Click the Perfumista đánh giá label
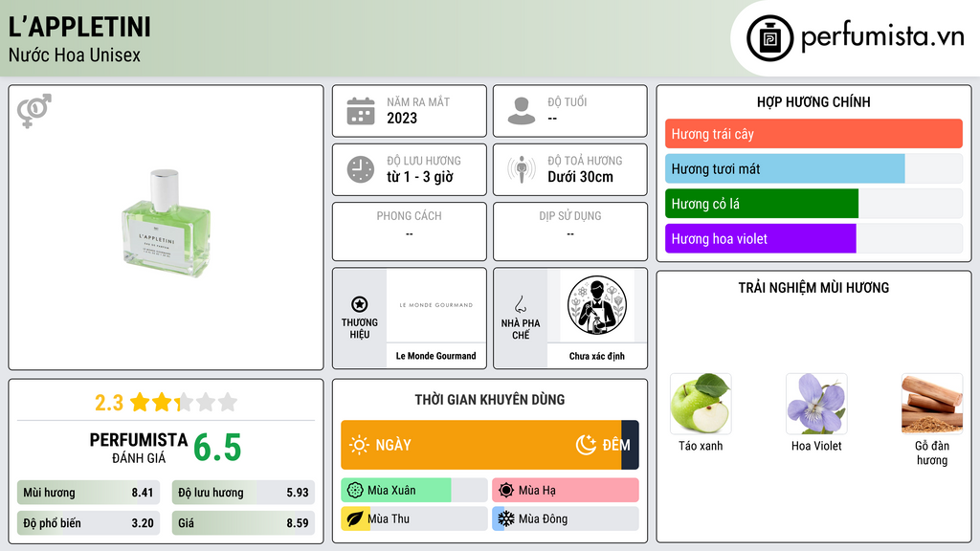Viewport: 980px width, 551px height. [x=138, y=448]
